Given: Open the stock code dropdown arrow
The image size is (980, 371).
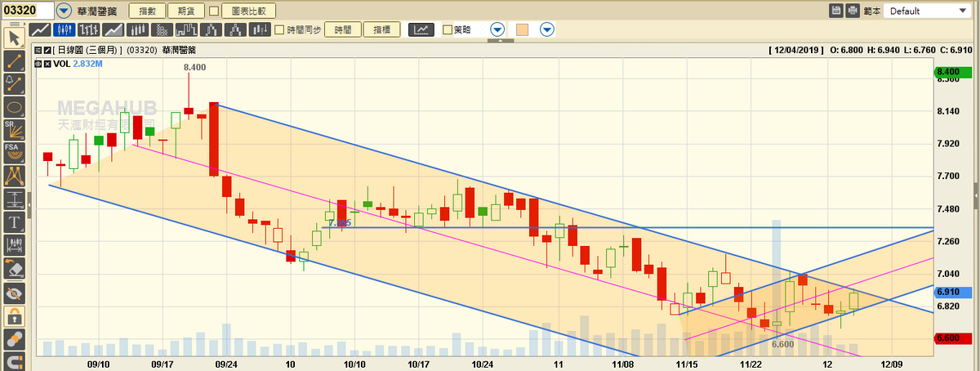Looking at the screenshot, I should pos(64,11).
